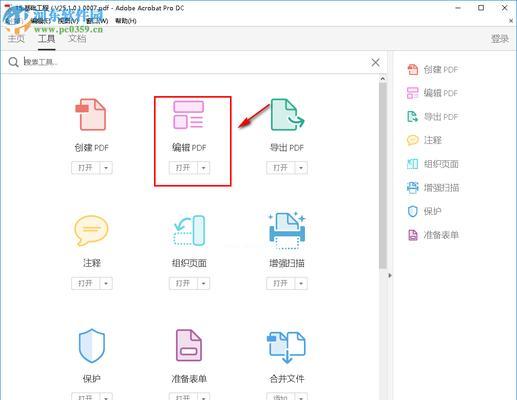
Task: Select the Protect shield icon
Action: [92, 346]
